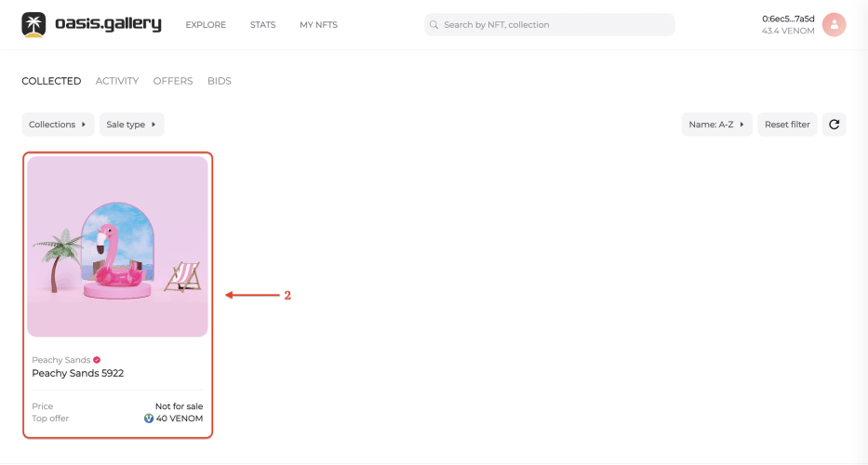This screenshot has width=868, height=465.
Task: Open the Name: A-Z sort dropdown
Action: [717, 125]
